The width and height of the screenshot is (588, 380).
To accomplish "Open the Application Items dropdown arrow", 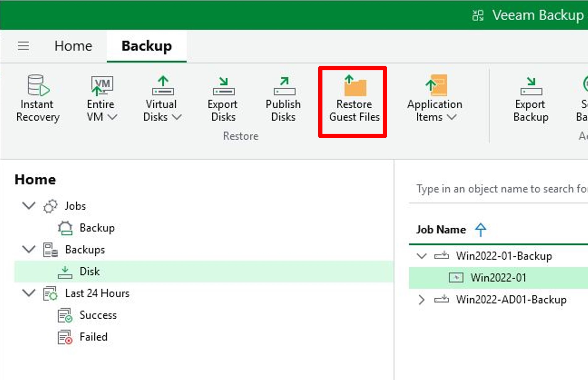I will tap(452, 117).
